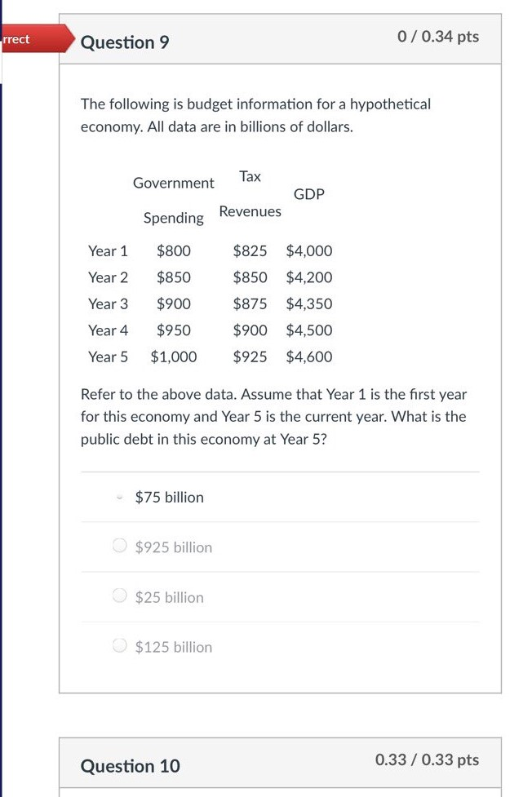Click the question prompt text paragraph

coord(273,417)
